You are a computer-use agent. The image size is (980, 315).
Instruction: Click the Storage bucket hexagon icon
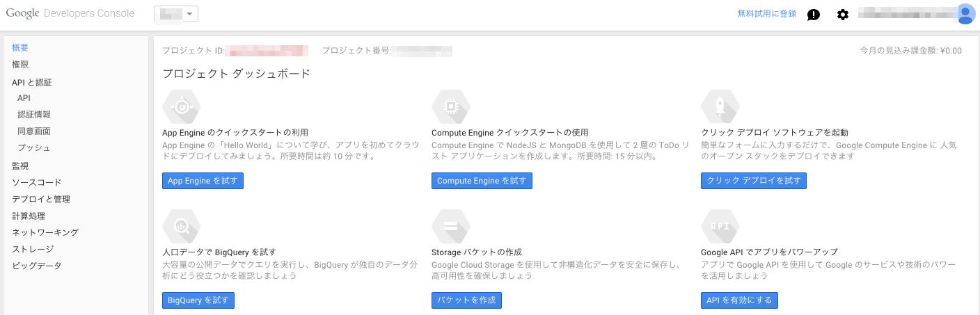click(451, 226)
